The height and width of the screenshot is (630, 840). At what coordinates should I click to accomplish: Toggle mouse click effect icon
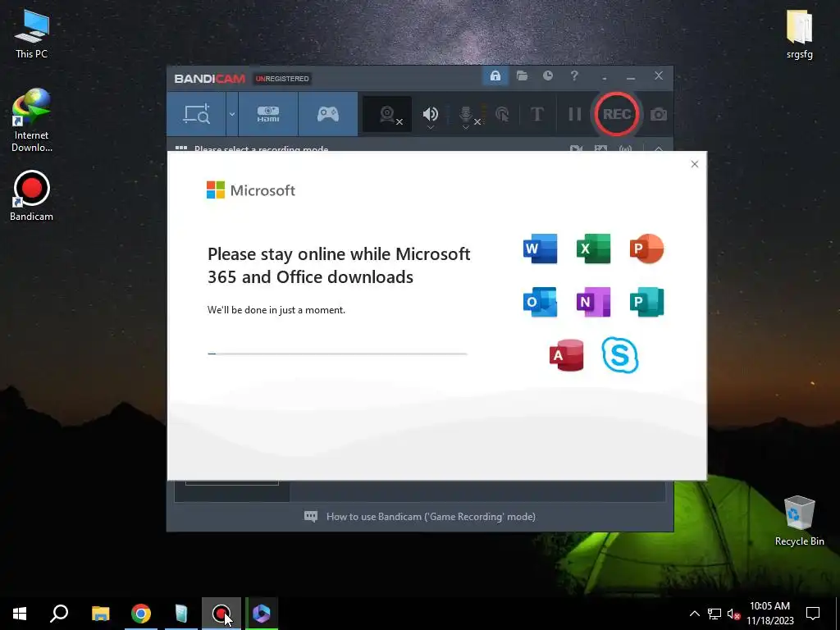pos(503,114)
